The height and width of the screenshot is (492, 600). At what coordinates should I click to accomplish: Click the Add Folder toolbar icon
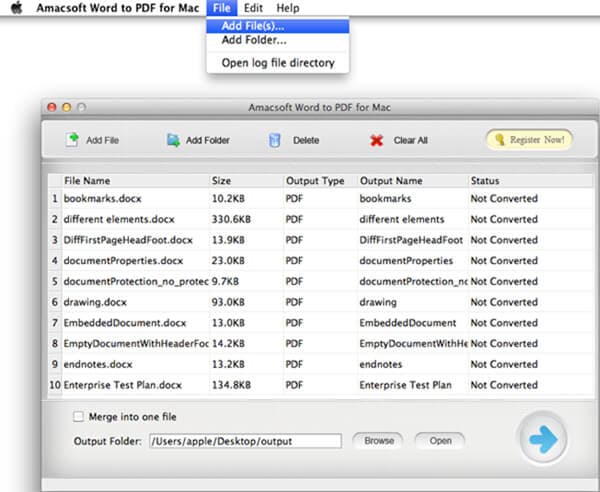[x=173, y=140]
